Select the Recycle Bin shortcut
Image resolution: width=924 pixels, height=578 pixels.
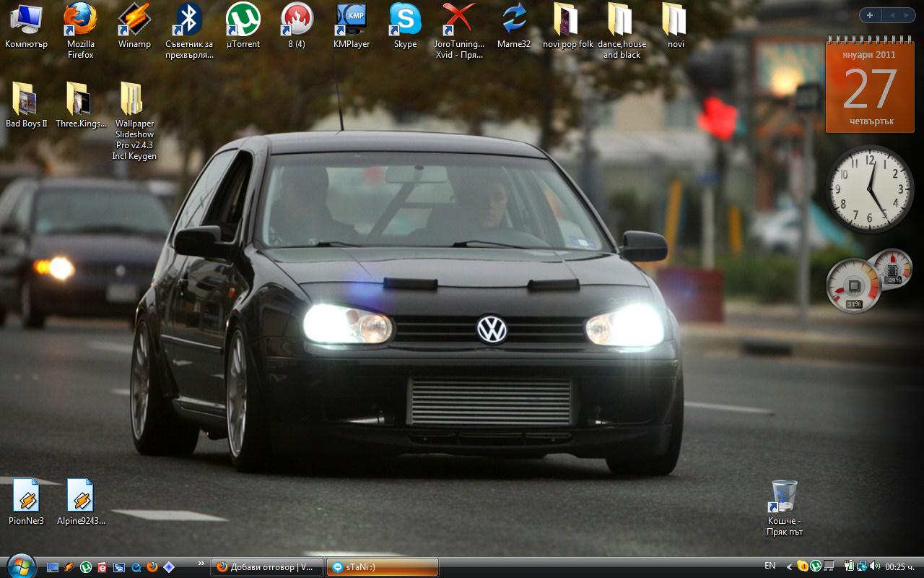pos(784,497)
